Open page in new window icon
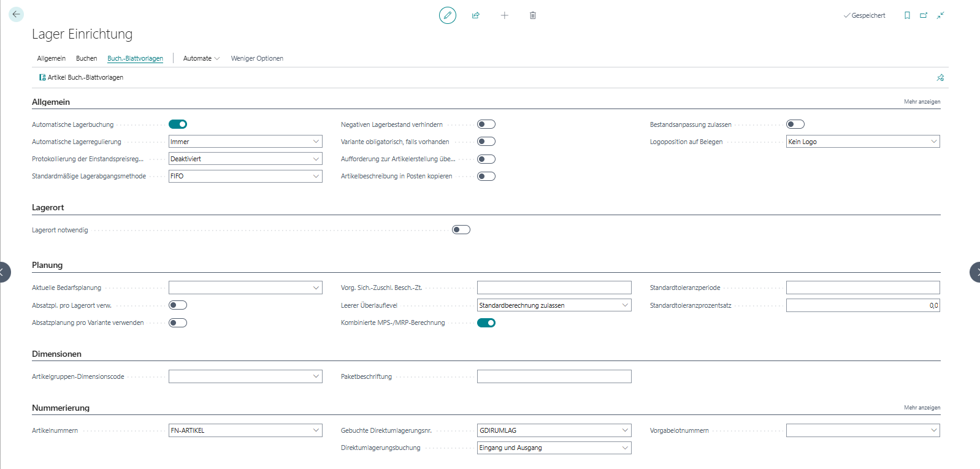Image resolution: width=980 pixels, height=469 pixels. [x=924, y=15]
